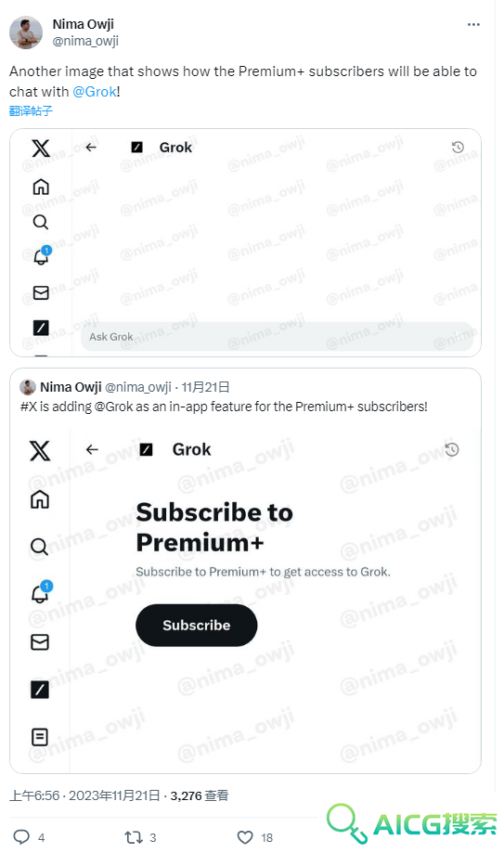Click the lists icon in quoted image sidebar
The image size is (504, 853).
pyautogui.click(x=40, y=737)
